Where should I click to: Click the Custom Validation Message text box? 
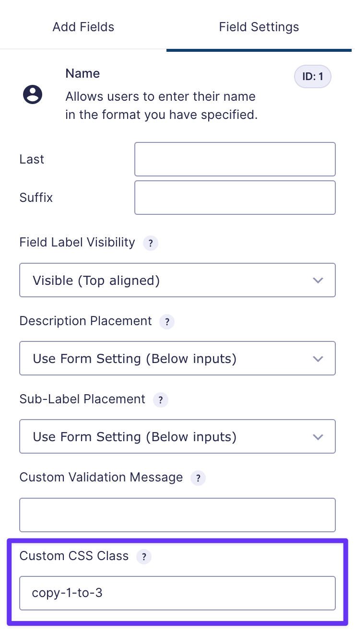coord(177,515)
